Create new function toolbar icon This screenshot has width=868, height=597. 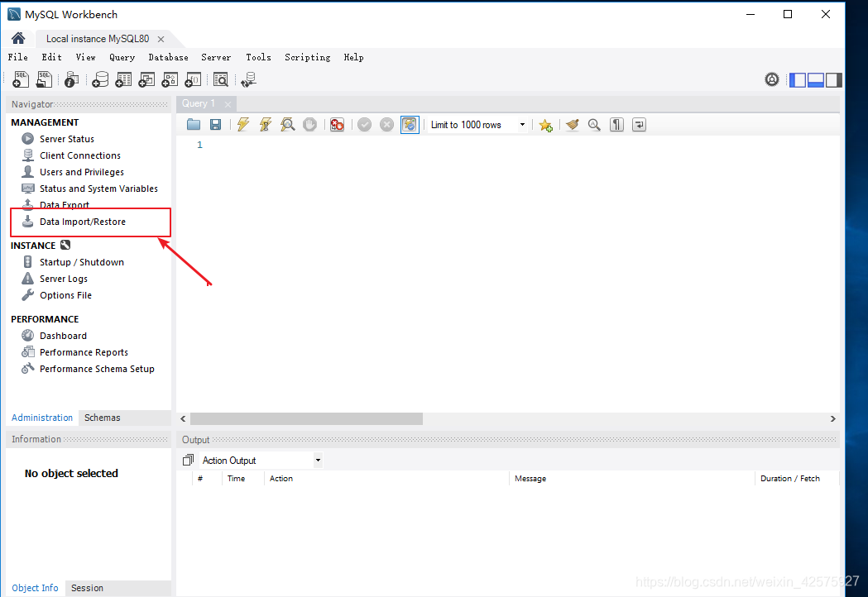(193, 79)
